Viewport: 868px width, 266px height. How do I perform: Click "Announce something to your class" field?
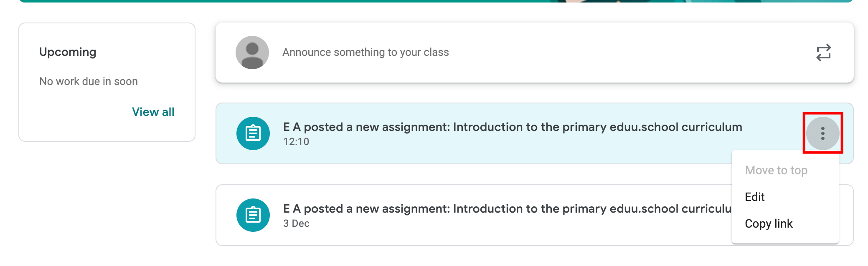365,53
